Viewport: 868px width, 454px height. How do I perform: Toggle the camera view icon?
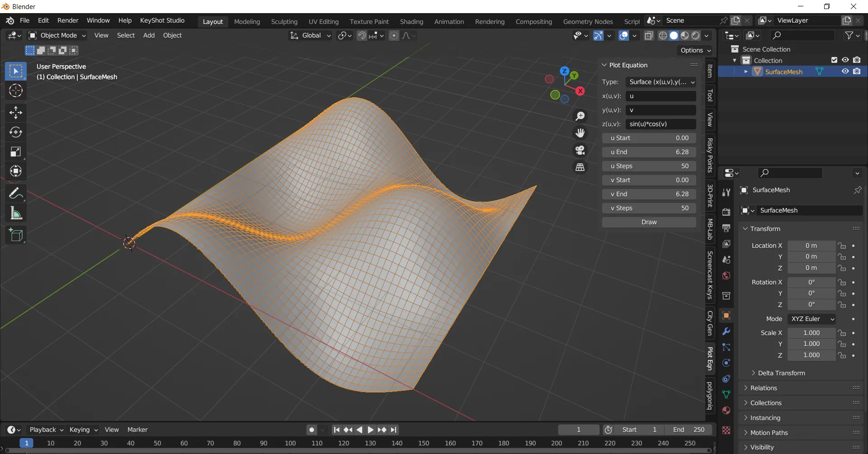(x=580, y=150)
